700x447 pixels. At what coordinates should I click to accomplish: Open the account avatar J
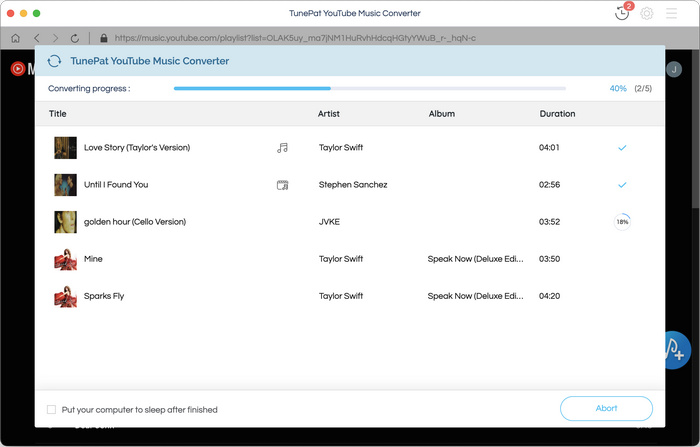coord(674,69)
